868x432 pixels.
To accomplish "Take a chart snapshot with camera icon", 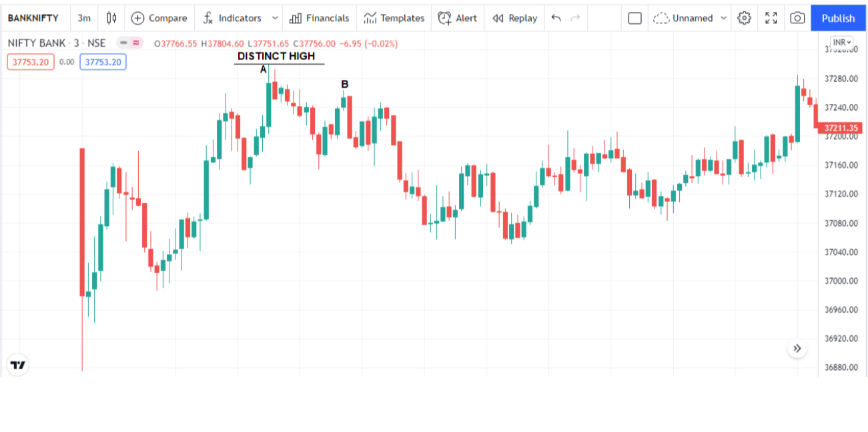I will (x=797, y=18).
